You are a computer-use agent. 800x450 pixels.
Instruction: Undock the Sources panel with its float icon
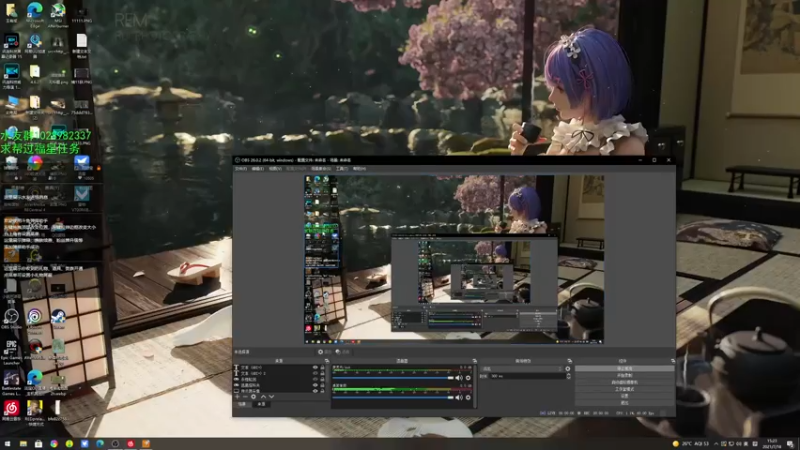327,361
